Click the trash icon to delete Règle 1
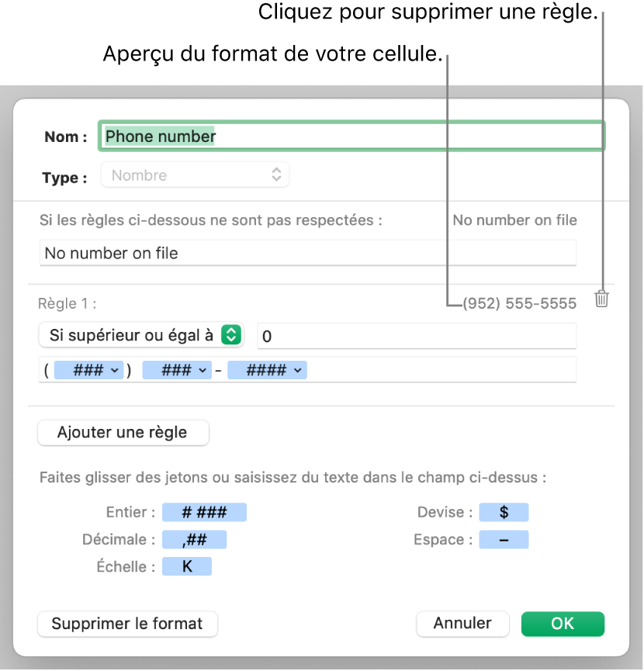Screen dimensions: 644x671 pos(602,298)
